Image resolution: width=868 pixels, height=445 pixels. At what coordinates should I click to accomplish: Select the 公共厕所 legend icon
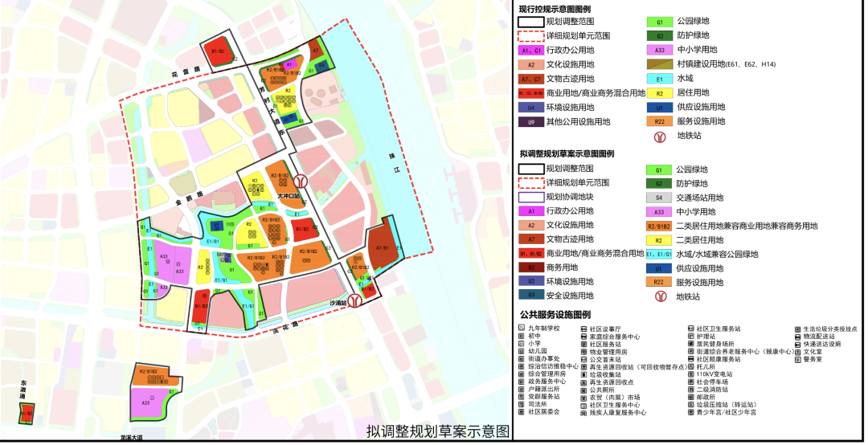tap(583, 390)
